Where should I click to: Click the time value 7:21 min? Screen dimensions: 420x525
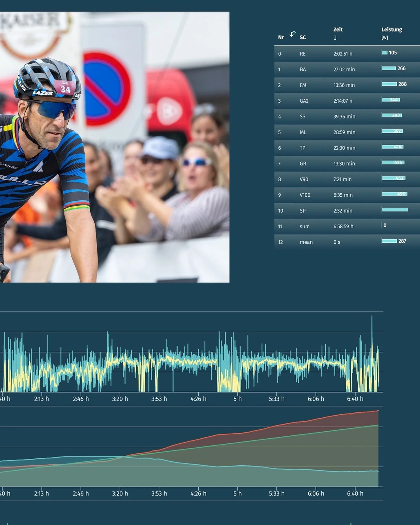(x=342, y=179)
